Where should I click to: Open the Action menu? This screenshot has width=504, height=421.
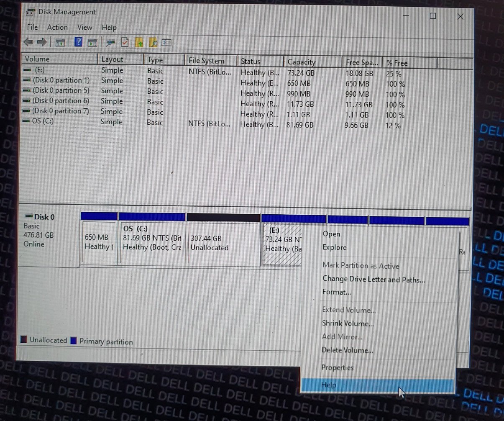coord(57,27)
